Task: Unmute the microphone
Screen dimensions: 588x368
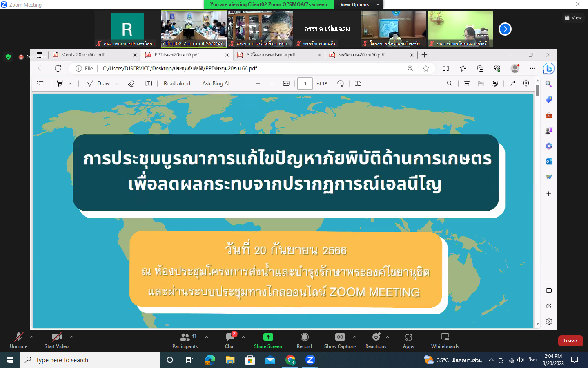Action: (x=18, y=337)
